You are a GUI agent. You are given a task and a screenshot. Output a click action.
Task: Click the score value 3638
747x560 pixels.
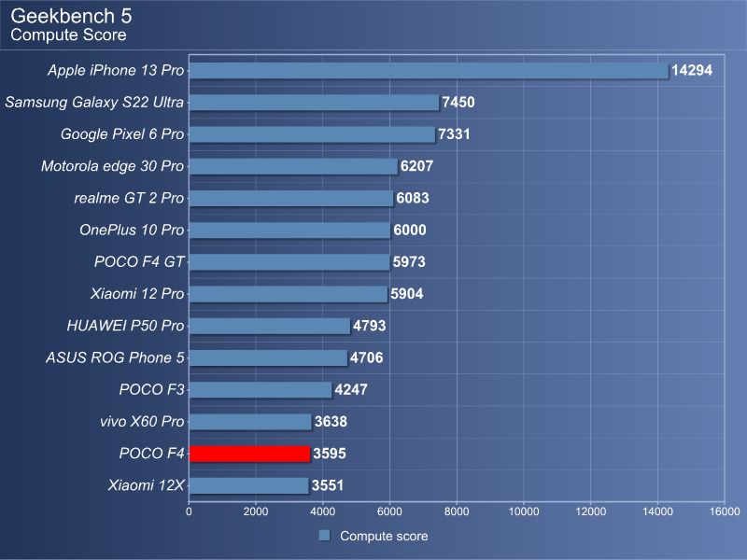[x=331, y=422]
